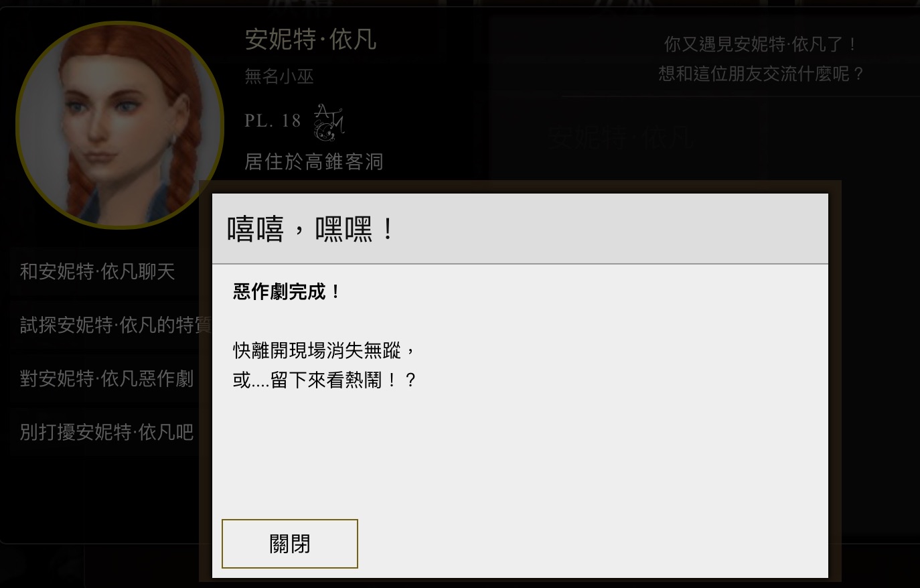Click the 居住於高錐客洞 residence text
The image size is (920, 588).
coord(314,161)
